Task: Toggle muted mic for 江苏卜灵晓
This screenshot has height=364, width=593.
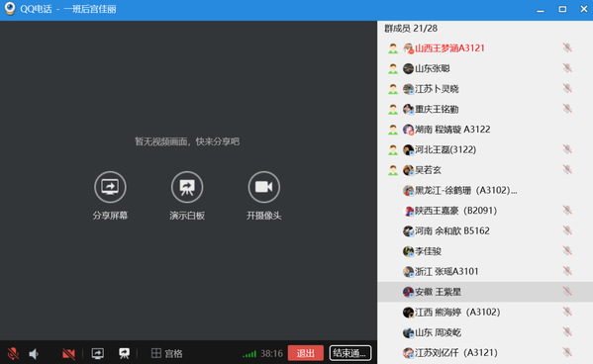Action: 567,88
